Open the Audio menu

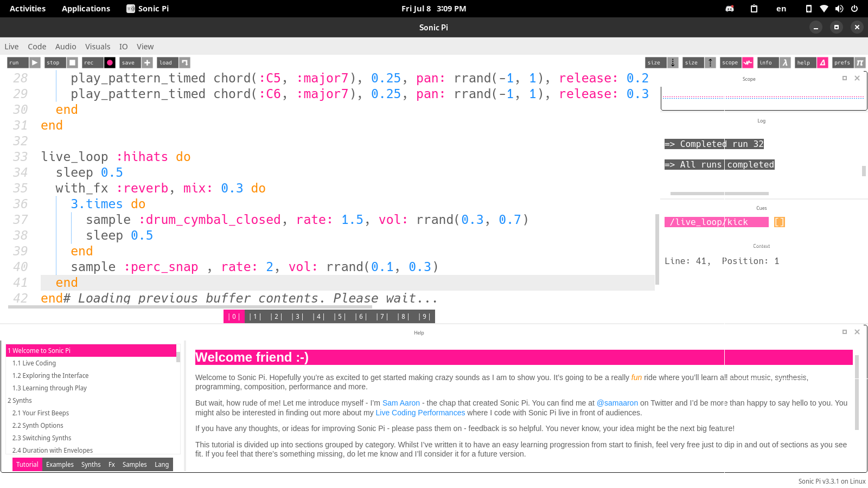pyautogui.click(x=66, y=47)
